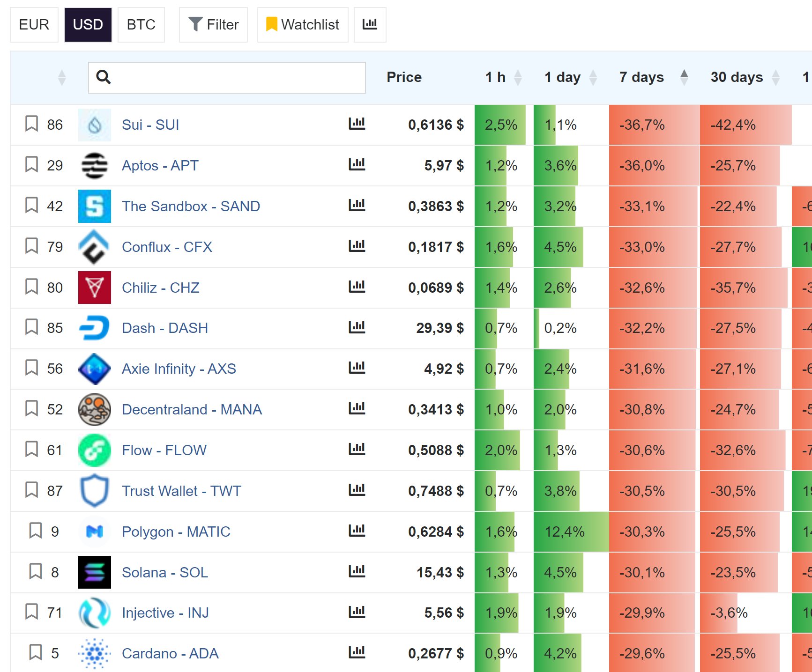This screenshot has width=812, height=672.
Task: Bookmark Polygon to the watchlist
Action: pos(36,531)
